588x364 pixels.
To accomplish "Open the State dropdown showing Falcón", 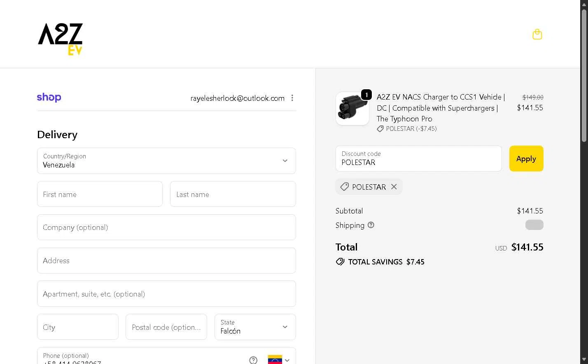I will click(255, 327).
